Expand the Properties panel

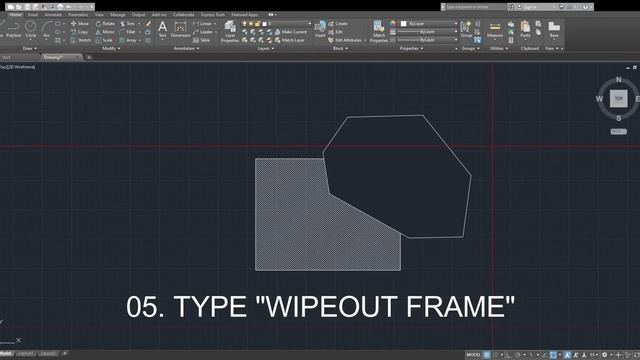pyautogui.click(x=411, y=48)
